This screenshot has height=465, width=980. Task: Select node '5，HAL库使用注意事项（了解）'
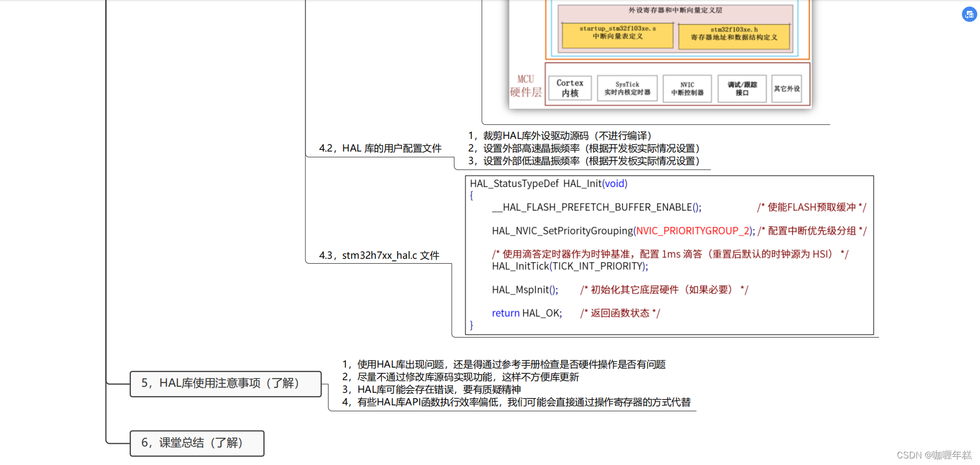[226, 383]
